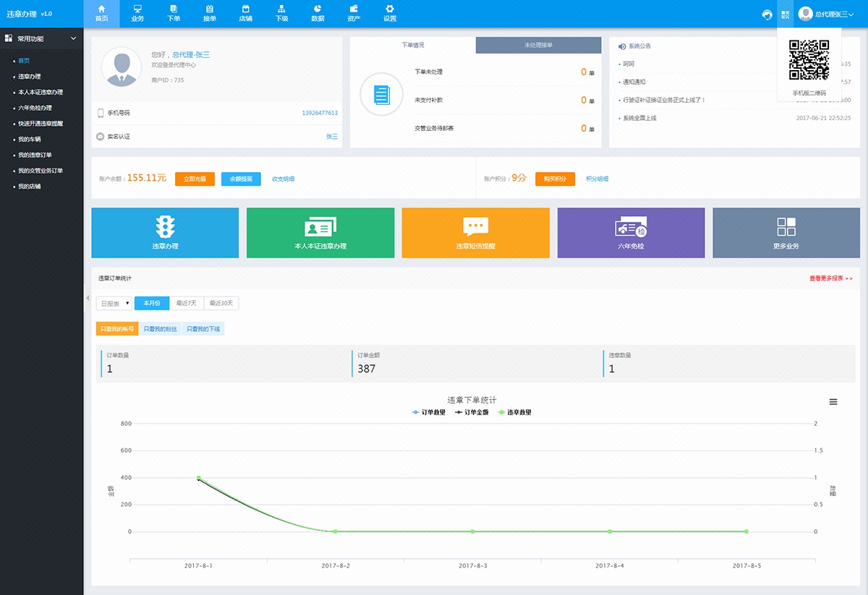Click the 违章短信提醒 chat bubble tile

(475, 233)
